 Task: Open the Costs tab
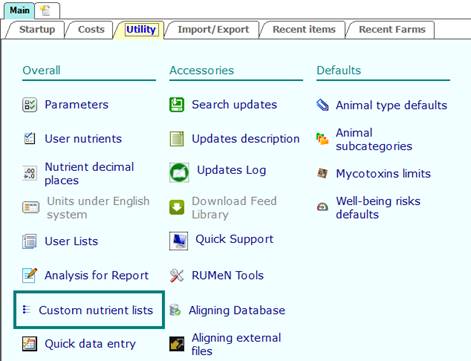(x=91, y=29)
